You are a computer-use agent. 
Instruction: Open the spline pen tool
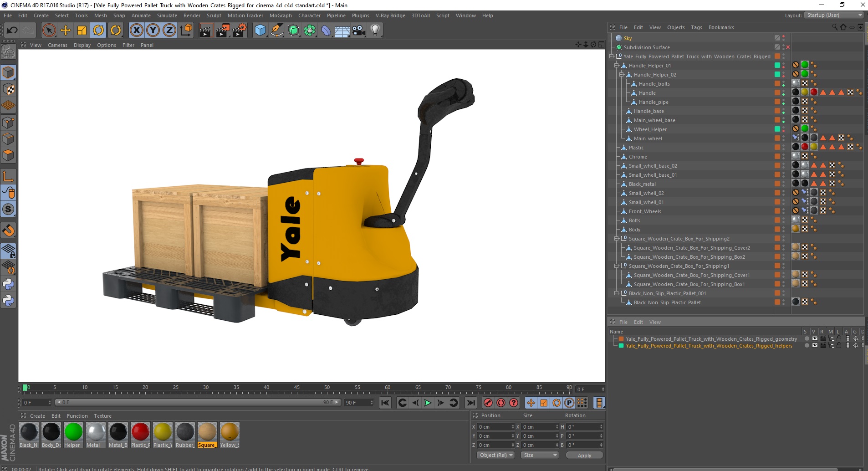(x=276, y=30)
